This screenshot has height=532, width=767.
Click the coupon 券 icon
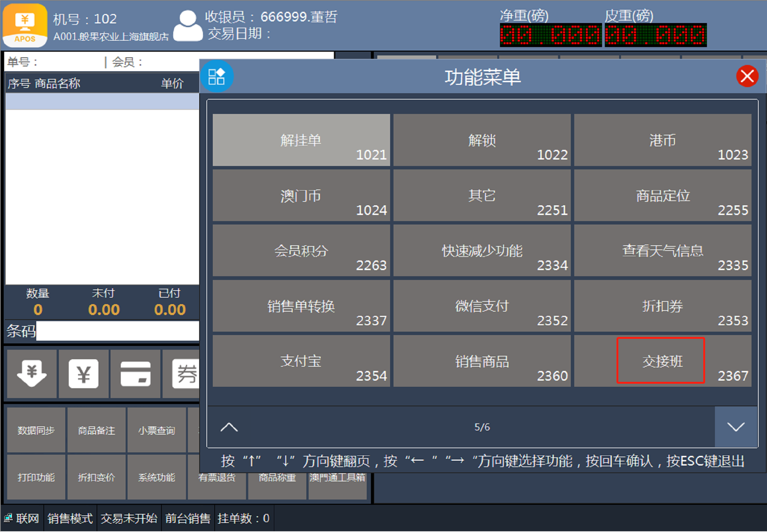coord(186,374)
